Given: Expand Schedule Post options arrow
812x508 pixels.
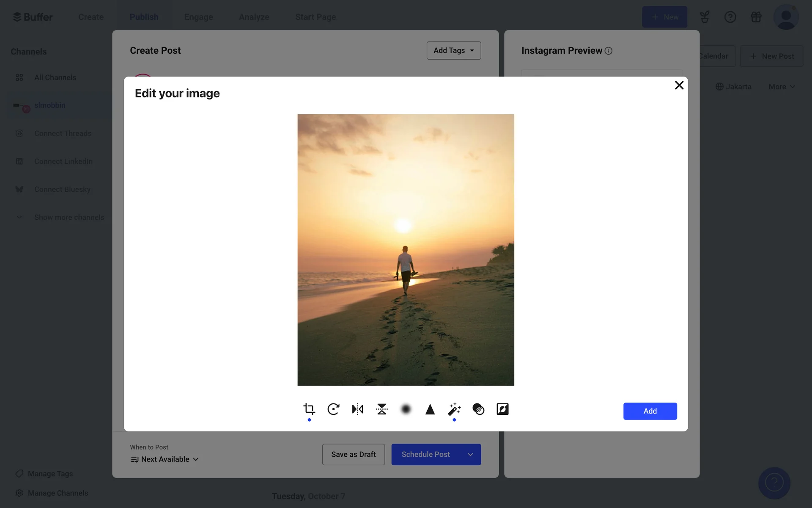Looking at the screenshot, I should (x=470, y=454).
